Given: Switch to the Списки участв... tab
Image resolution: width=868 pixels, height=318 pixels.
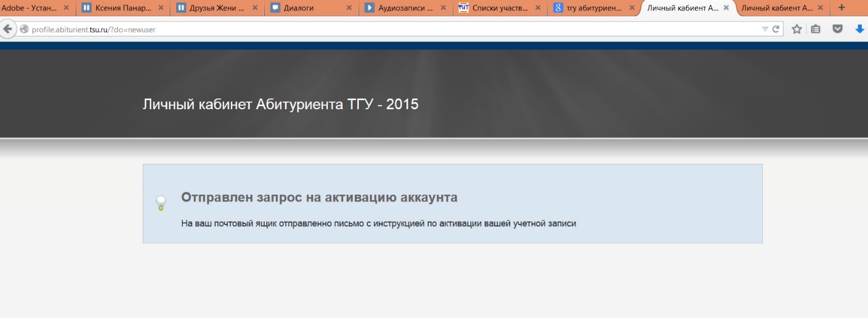Looking at the screenshot, I should point(499,8).
